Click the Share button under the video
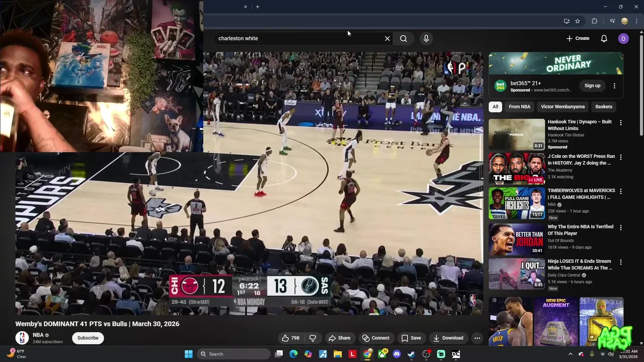This screenshot has width=644, height=362. [x=339, y=338]
